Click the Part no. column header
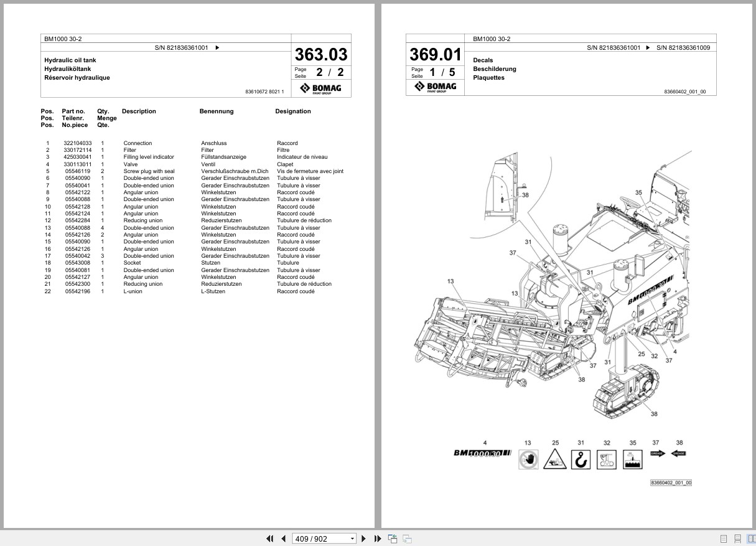 tap(73, 111)
